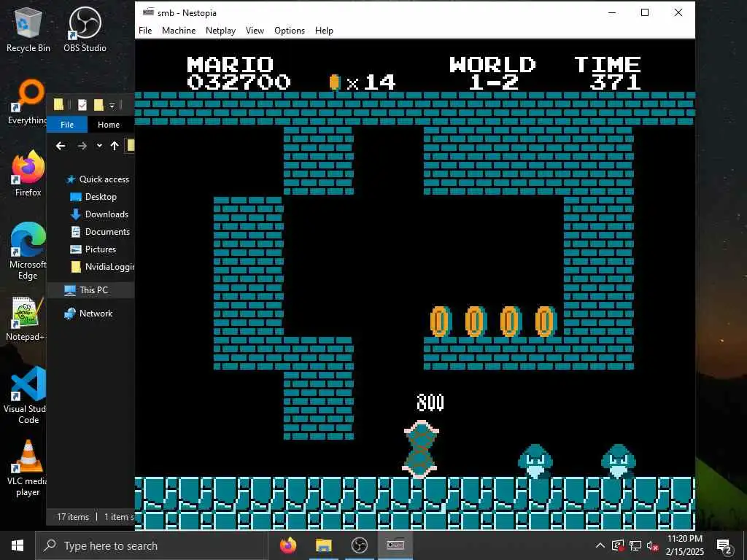Open the View menu in Nestopia

(x=255, y=31)
